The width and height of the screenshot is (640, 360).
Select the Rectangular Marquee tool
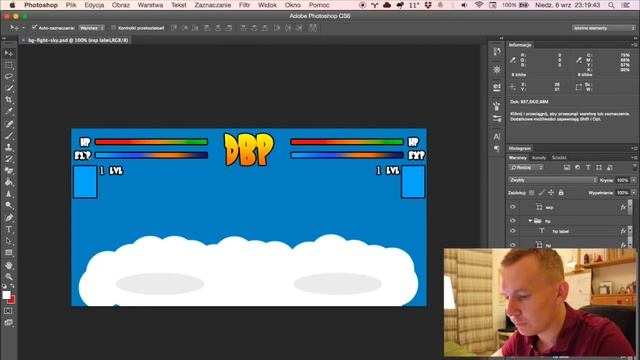(x=9, y=65)
